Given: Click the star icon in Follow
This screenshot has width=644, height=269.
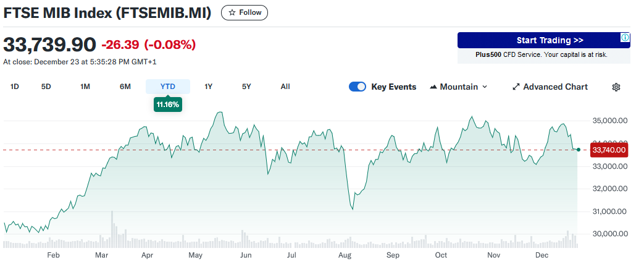Looking at the screenshot, I should click(x=232, y=12).
